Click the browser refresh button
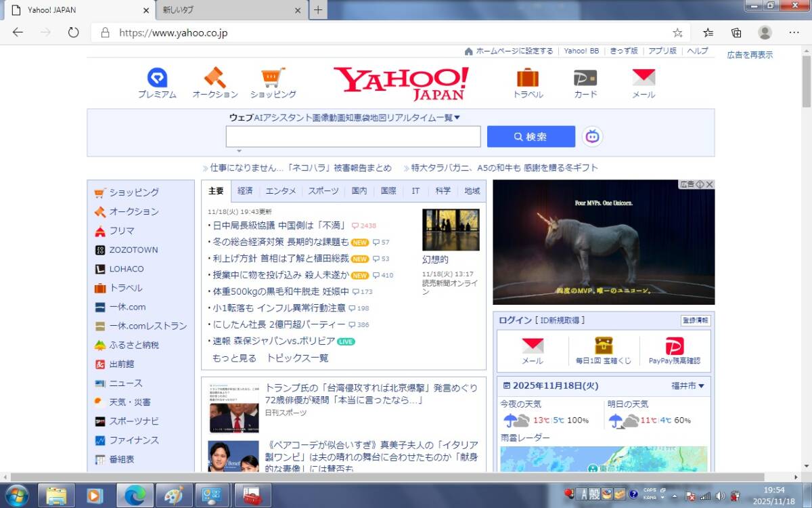812x508 pixels. coord(73,33)
